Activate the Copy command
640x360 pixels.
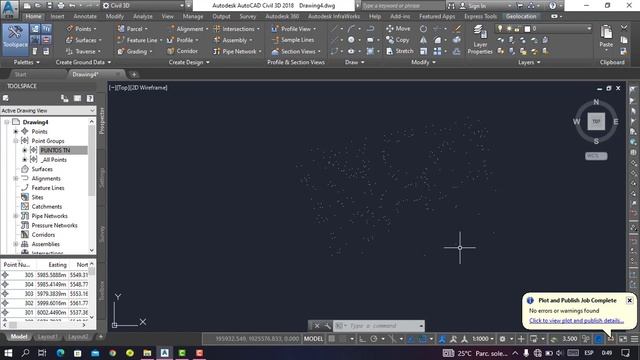398,40
